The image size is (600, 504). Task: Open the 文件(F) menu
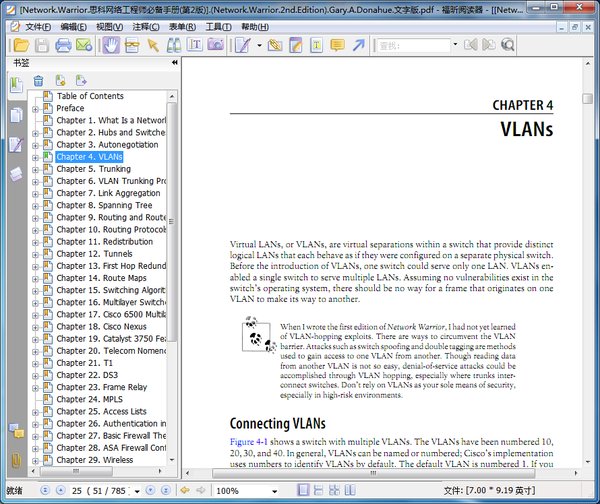click(38, 27)
